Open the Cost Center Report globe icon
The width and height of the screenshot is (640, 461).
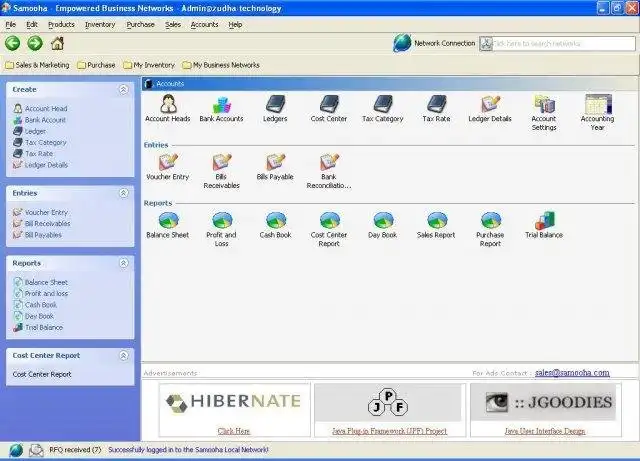coord(329,220)
